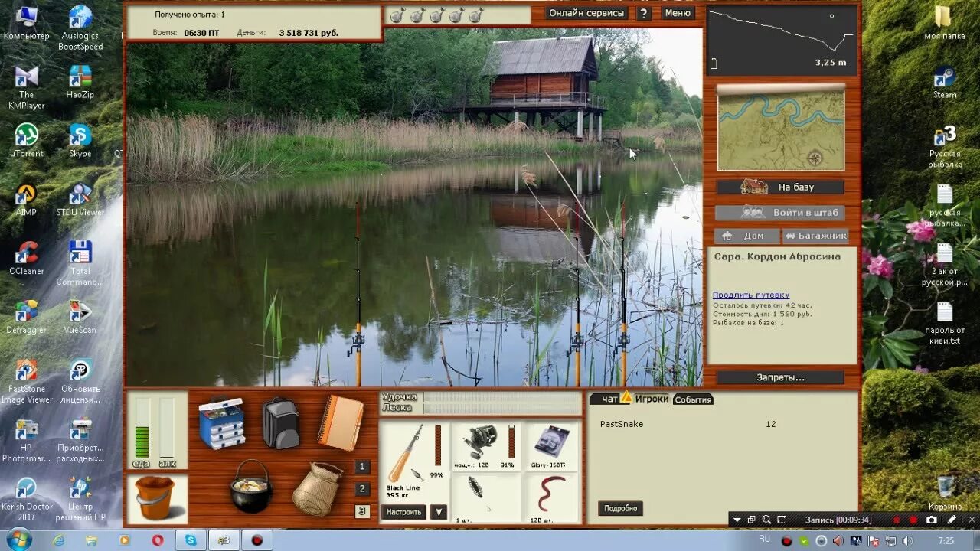Click На базу button

(780, 187)
